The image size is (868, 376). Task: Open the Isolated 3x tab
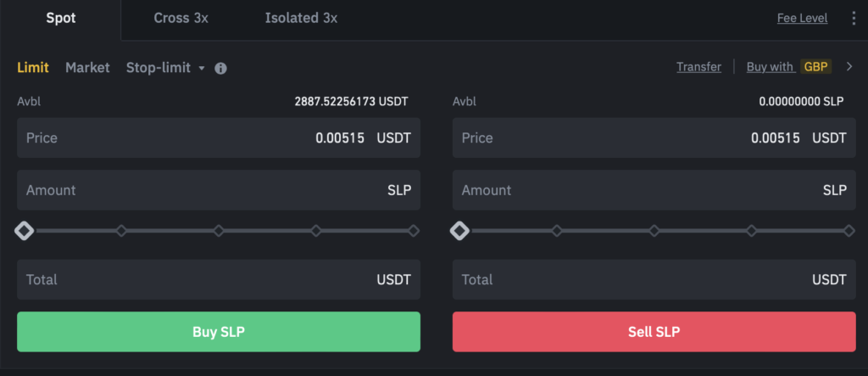(x=301, y=18)
